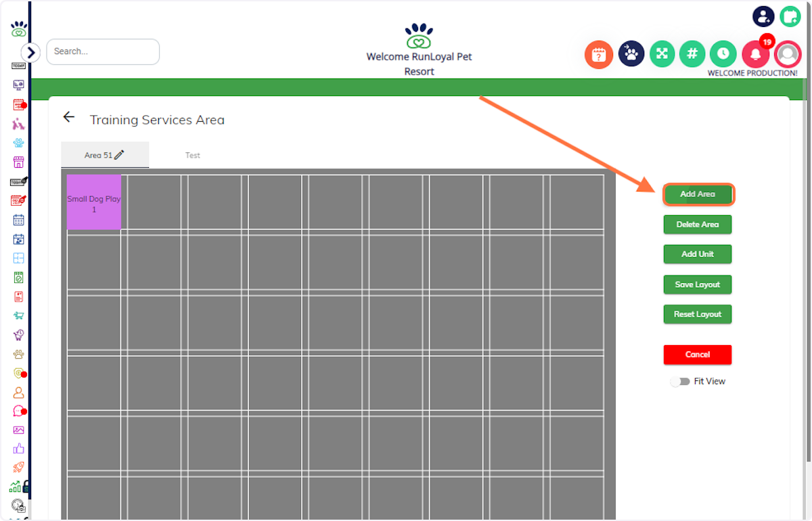Screen dimensions: 812x521
Task: Click the dark paw check-in icon
Action: pos(631,54)
